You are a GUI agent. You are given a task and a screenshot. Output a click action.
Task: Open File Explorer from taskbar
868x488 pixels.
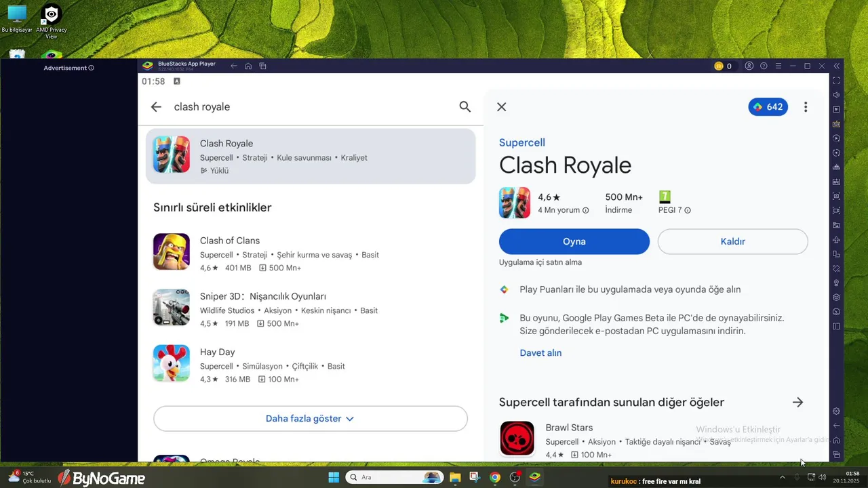pos(454,478)
